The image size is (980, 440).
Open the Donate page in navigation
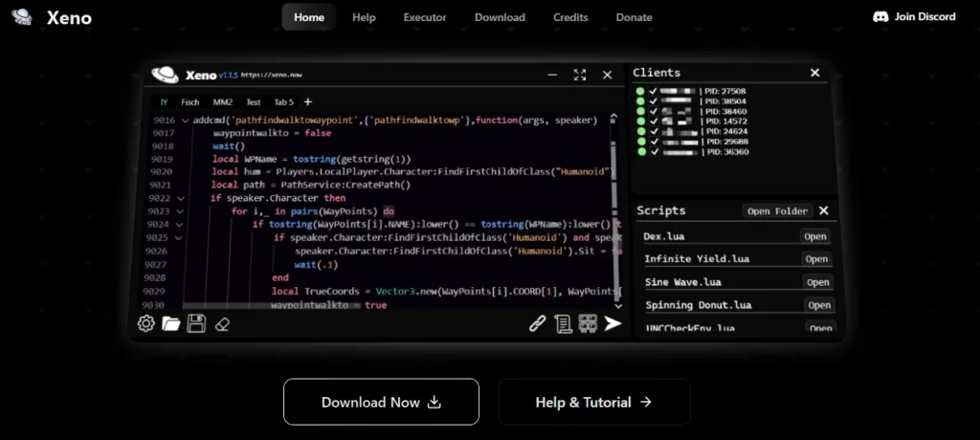click(634, 17)
